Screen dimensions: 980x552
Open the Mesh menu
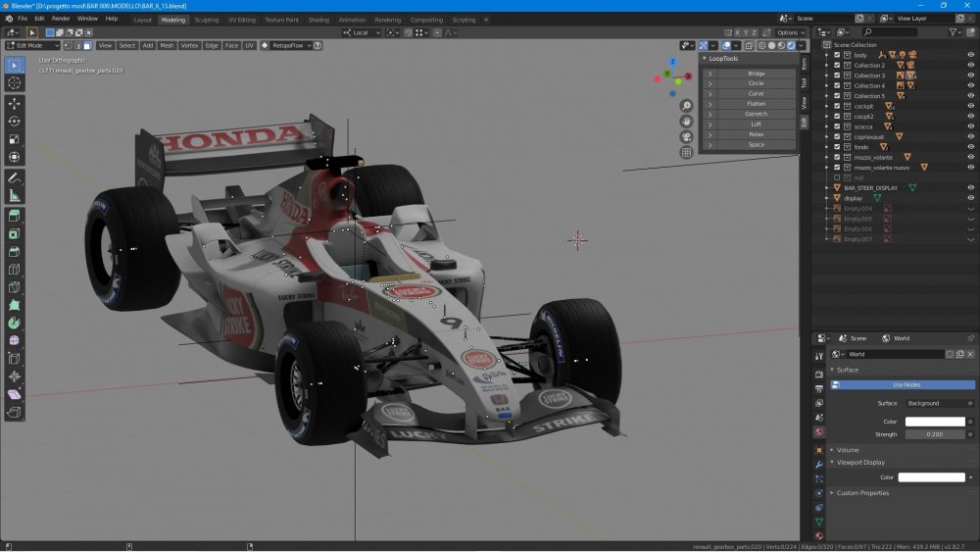pyautogui.click(x=167, y=46)
